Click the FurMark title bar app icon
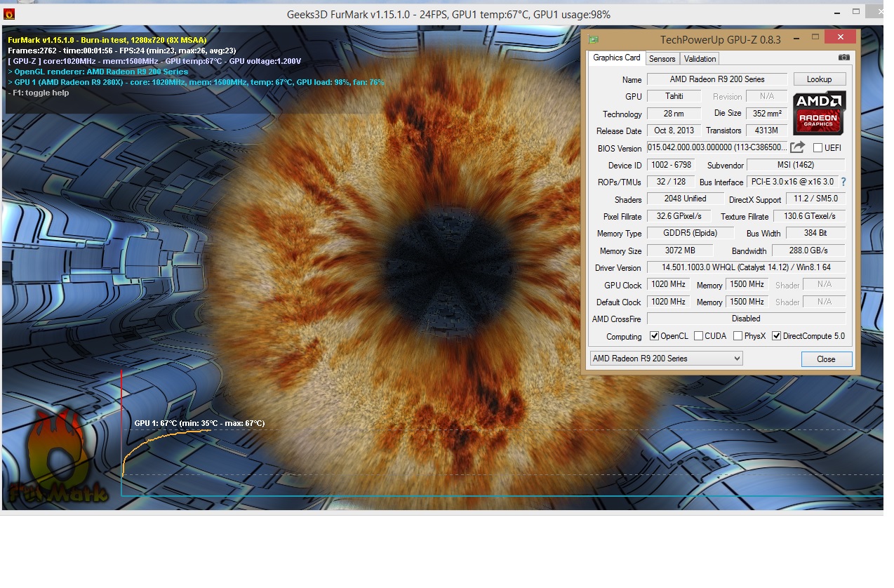 (x=9, y=14)
